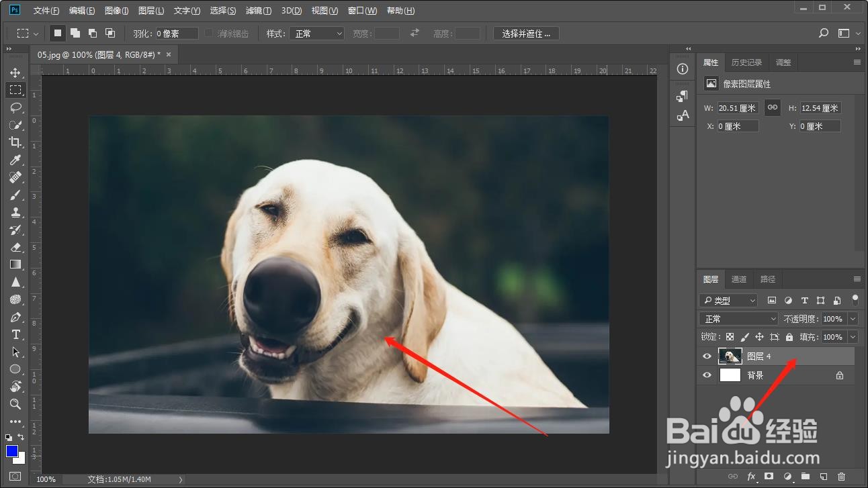Switch to the 调整 adjustments tab
868x488 pixels.
coord(783,62)
